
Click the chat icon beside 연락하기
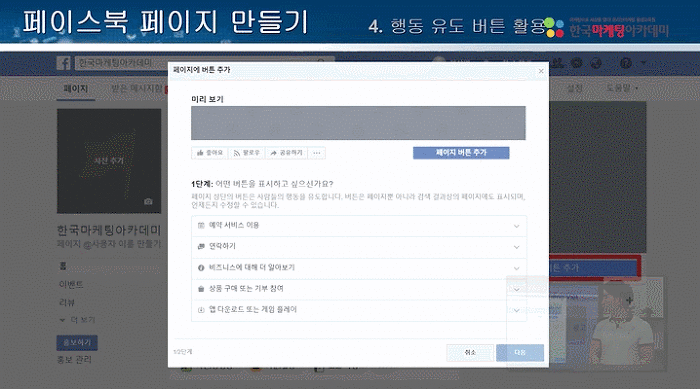click(201, 247)
